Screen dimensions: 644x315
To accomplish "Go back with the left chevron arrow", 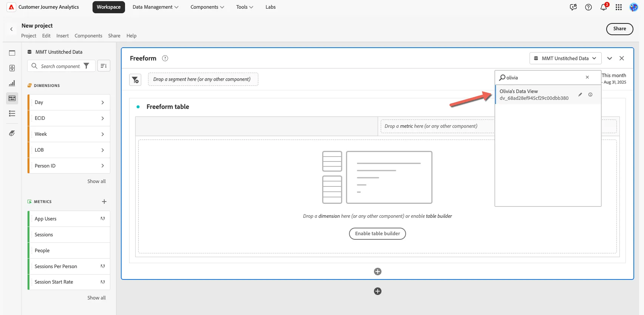I will tap(11, 29).
